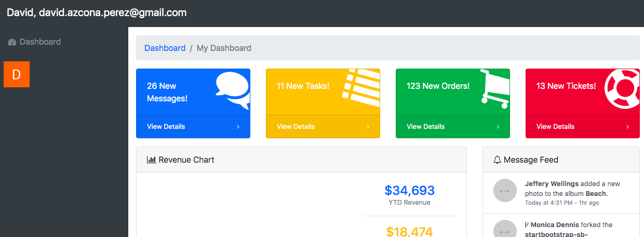The image size is (644, 237).
Task: Follow the Dashboard breadcrumb link
Action: [x=165, y=48]
